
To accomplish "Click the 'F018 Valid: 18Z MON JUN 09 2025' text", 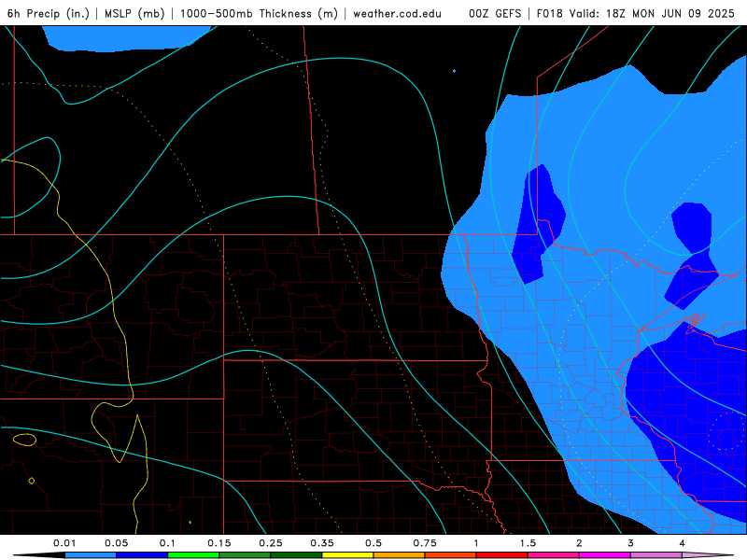I will [x=636, y=13].
